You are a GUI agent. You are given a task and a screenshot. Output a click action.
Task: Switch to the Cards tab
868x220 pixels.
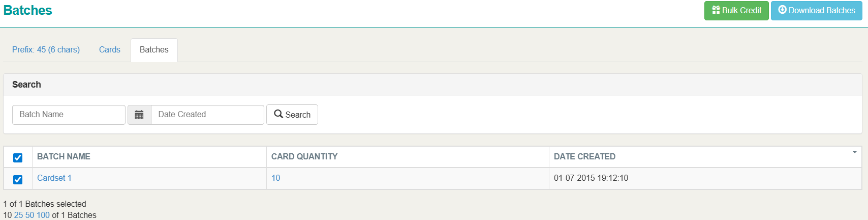tap(110, 50)
